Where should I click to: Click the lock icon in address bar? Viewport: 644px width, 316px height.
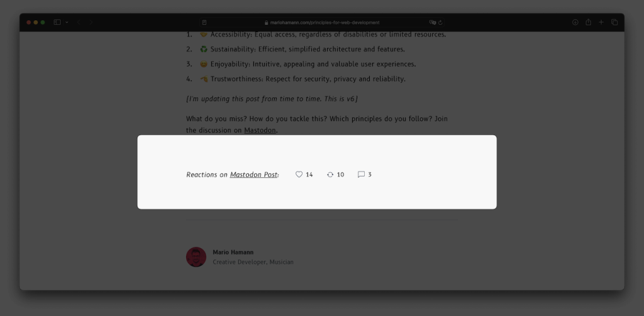tap(266, 23)
